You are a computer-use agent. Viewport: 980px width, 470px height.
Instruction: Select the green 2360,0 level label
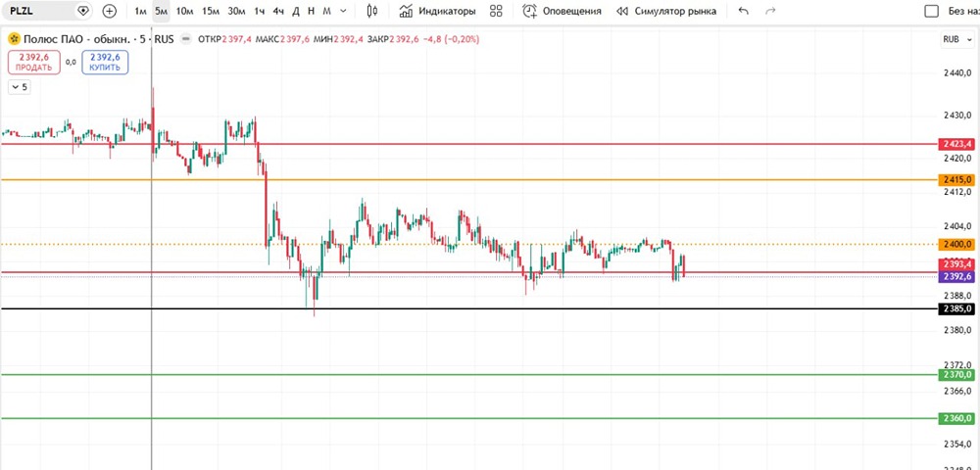click(956, 418)
